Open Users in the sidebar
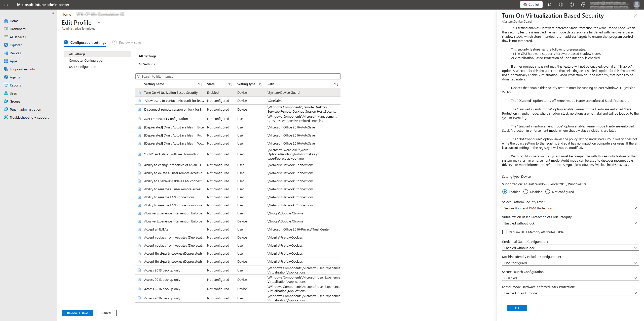Screen dimensions: 644x321 14,93
